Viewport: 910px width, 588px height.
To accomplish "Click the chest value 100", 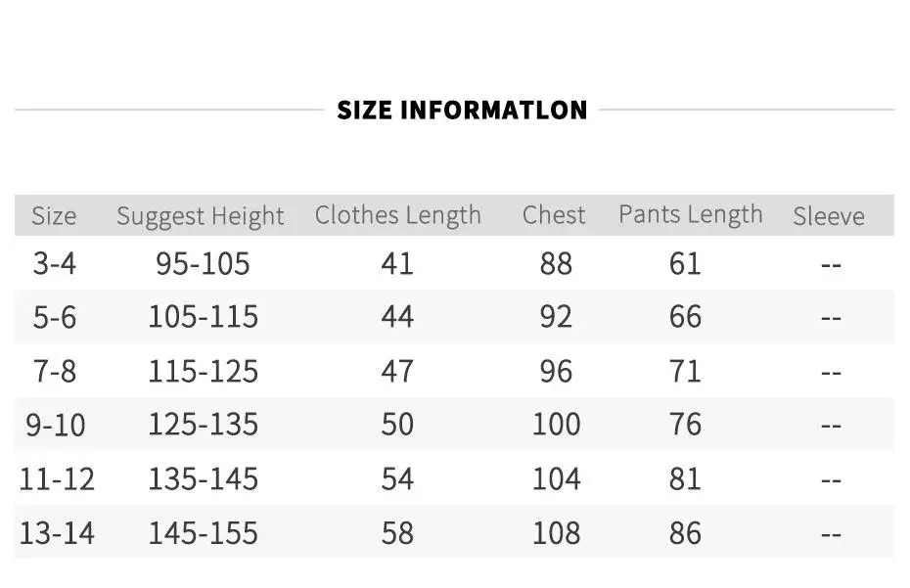I will [556, 425].
